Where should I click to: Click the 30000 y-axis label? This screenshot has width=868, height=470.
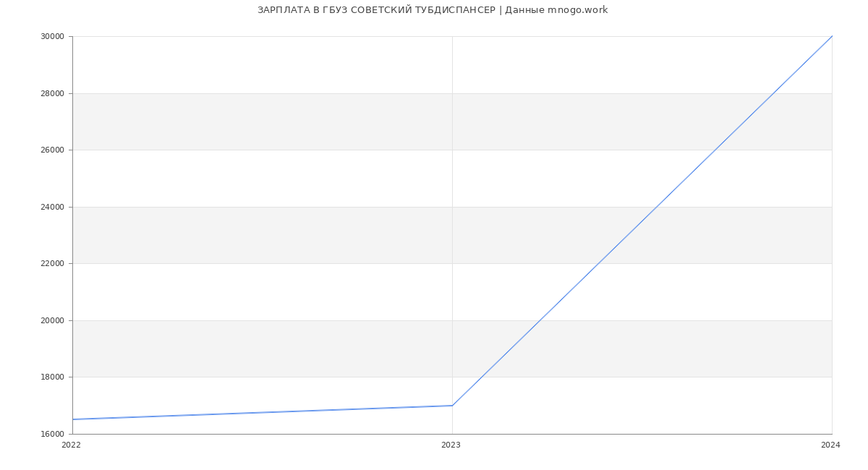[x=52, y=36]
